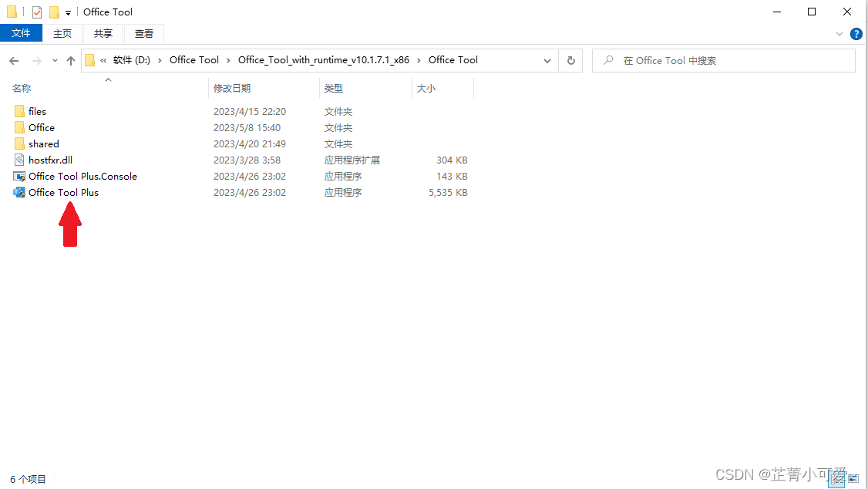Expand the ribbon with chevron
The height and width of the screenshot is (489, 868).
coord(839,34)
